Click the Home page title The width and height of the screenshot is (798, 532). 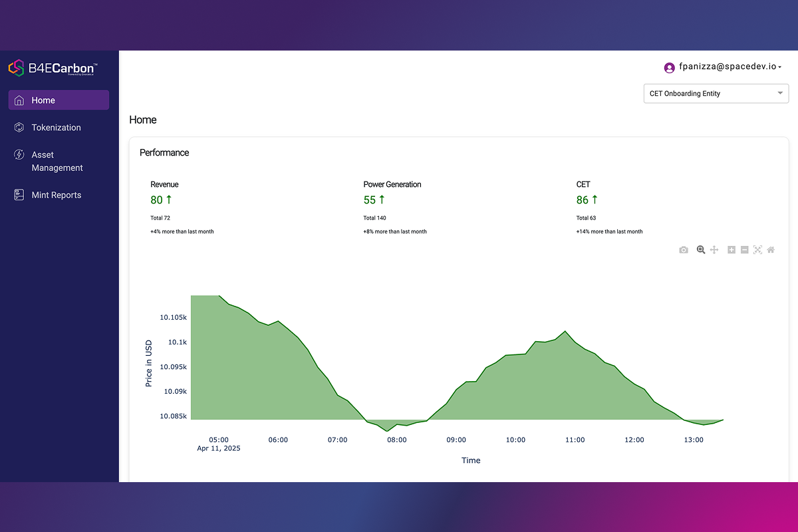click(143, 120)
